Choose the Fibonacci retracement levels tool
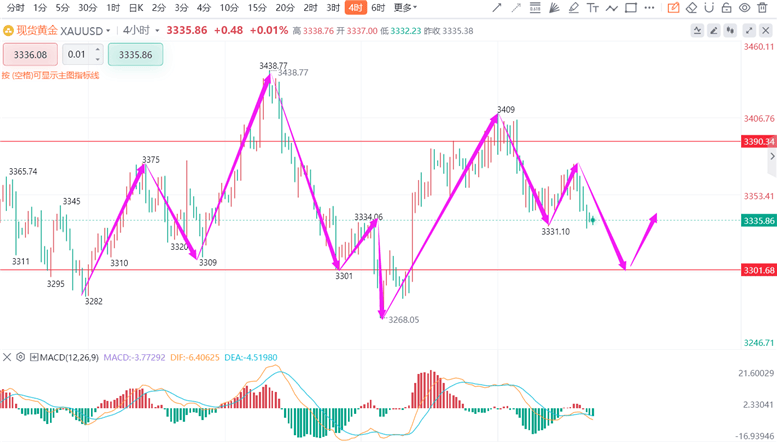777x444 pixels. 535,7
